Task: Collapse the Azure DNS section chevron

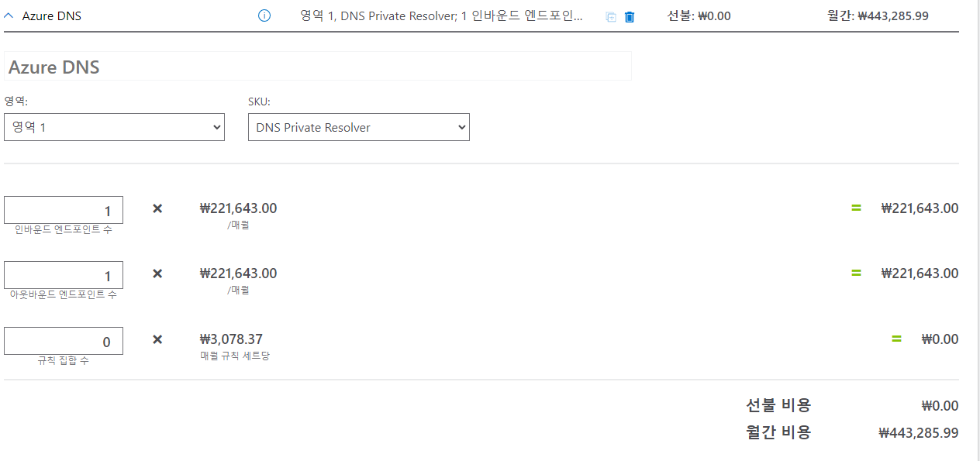Action: click(x=9, y=15)
